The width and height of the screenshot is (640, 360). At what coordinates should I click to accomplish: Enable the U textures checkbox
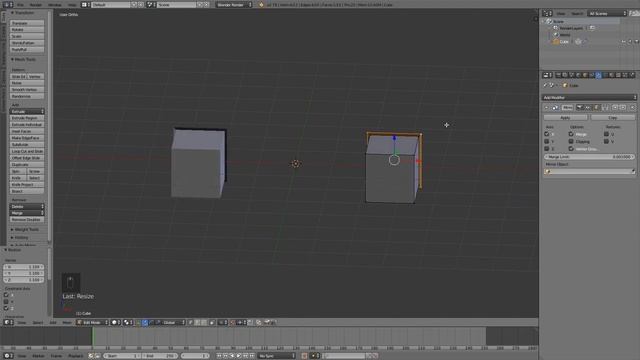pyautogui.click(x=606, y=134)
